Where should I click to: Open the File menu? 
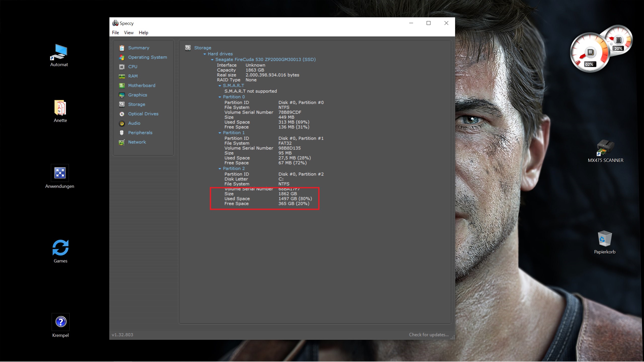(x=115, y=33)
